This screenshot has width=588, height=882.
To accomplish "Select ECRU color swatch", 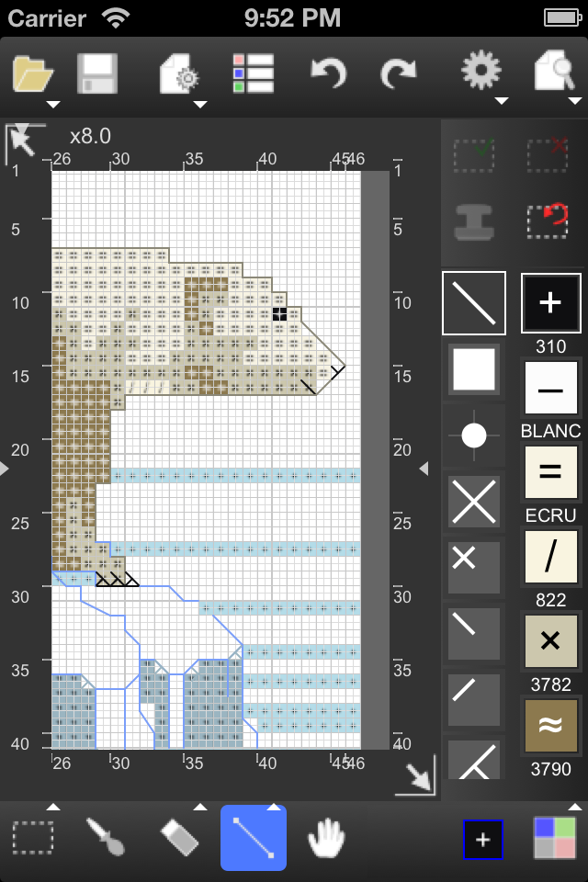I will (x=550, y=472).
